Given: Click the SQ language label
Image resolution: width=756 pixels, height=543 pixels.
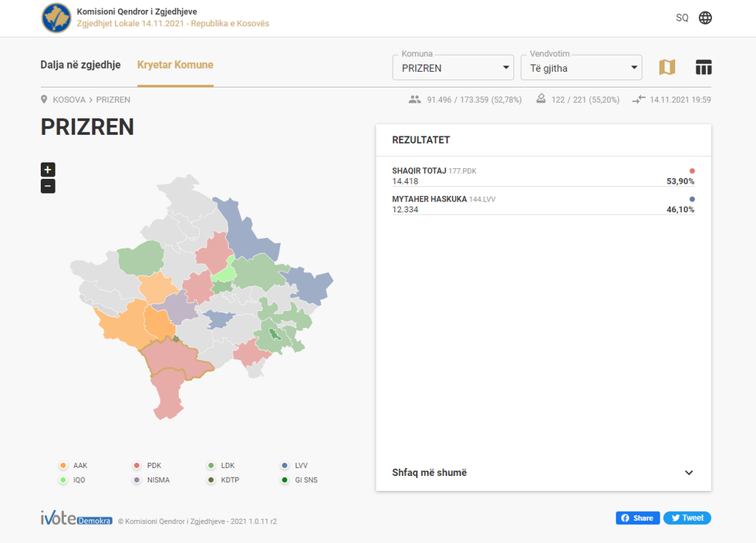Looking at the screenshot, I should tap(682, 18).
